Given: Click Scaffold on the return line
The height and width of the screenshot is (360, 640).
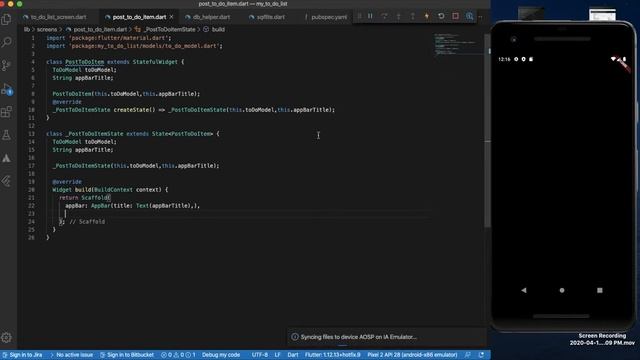Looking at the screenshot, I should pos(94,198).
